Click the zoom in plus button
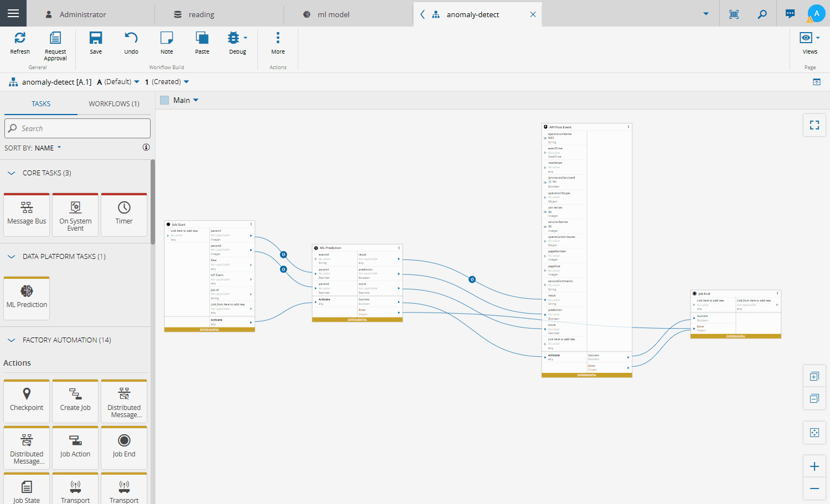Viewport: 830px width, 504px height. pyautogui.click(x=814, y=466)
